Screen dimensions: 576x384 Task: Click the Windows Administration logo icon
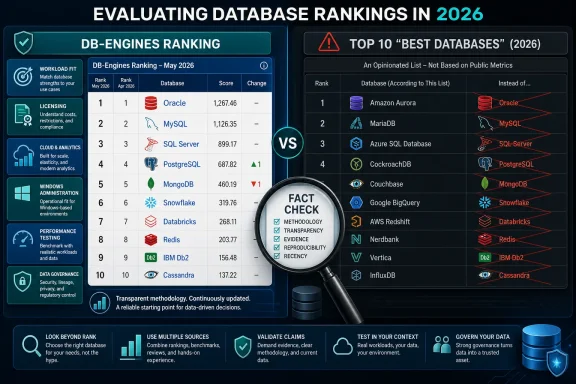[x=22, y=193]
